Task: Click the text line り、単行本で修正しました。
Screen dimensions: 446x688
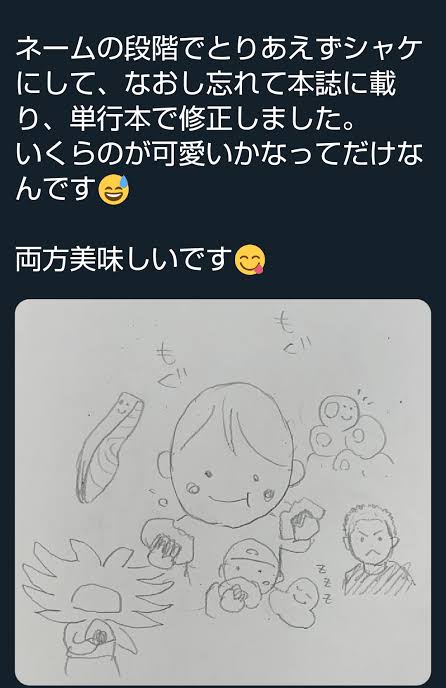Action: pyautogui.click(x=185, y=119)
